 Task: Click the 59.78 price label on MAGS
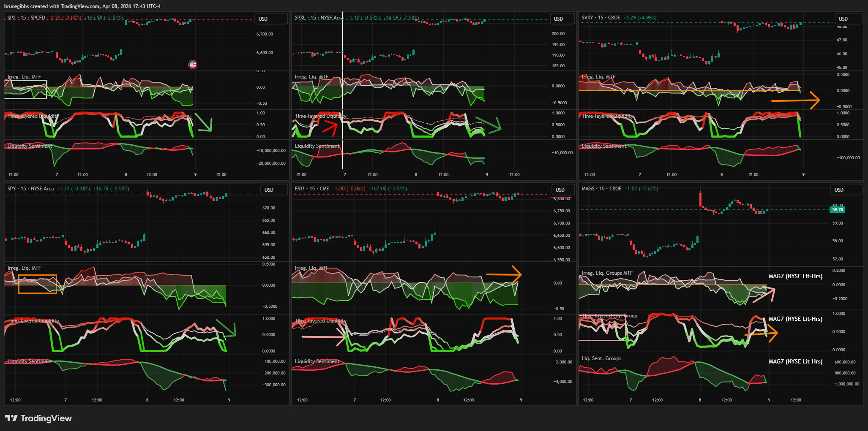click(837, 209)
